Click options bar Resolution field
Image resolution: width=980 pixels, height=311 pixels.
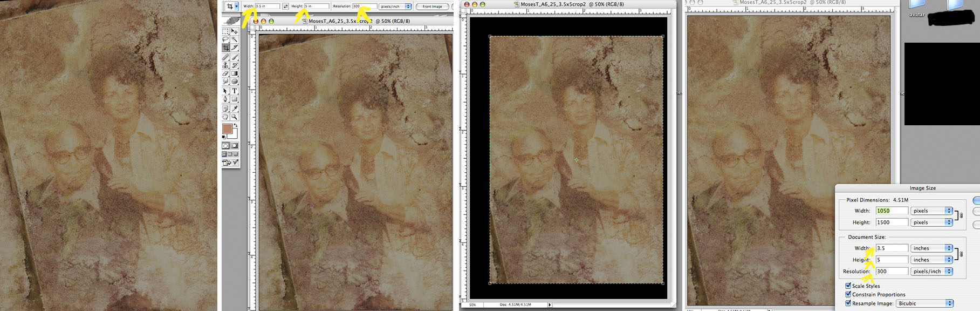click(x=365, y=6)
